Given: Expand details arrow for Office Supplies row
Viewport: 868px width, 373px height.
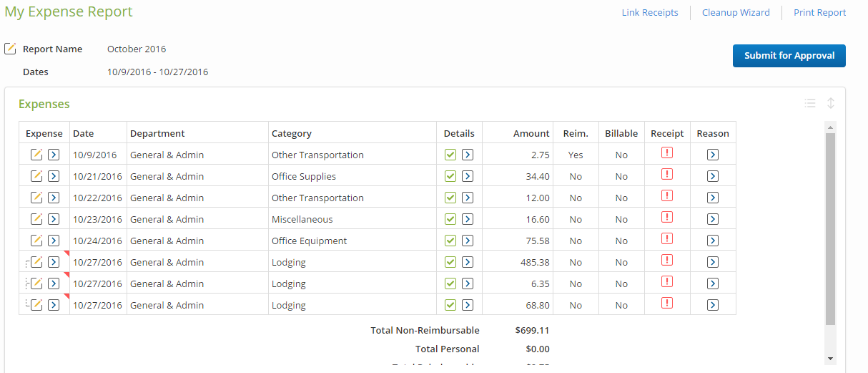Looking at the screenshot, I should (x=467, y=176).
